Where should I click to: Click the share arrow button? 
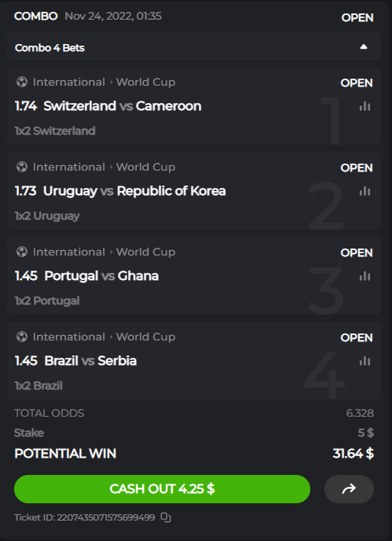point(349,489)
